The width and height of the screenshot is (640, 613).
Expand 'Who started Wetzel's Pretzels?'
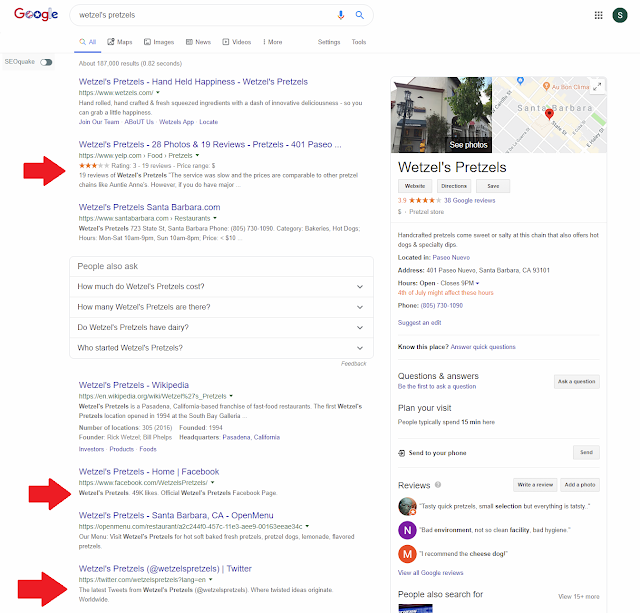(221, 348)
